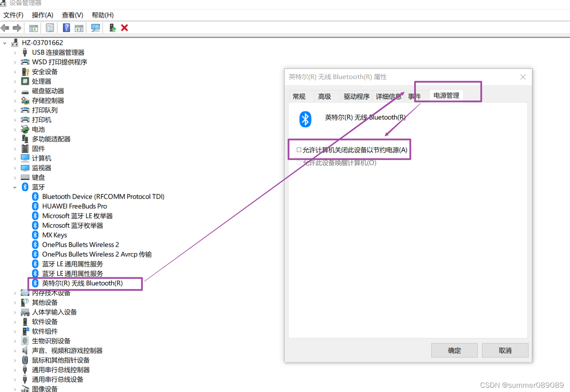Viewport: 570px width, 392px height.
Task: Click the MX Keys Bluetooth icon
Action: [x=35, y=235]
